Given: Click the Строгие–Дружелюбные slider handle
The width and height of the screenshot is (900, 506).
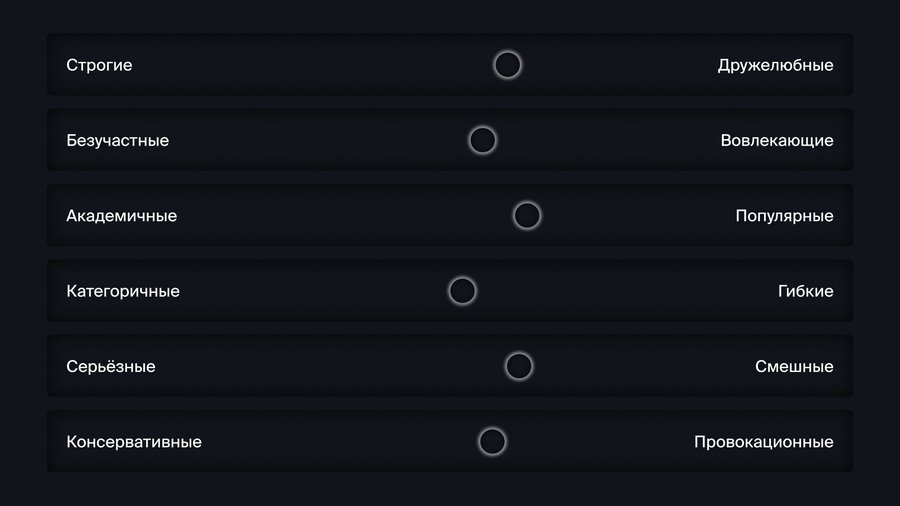Looking at the screenshot, I should point(508,65).
